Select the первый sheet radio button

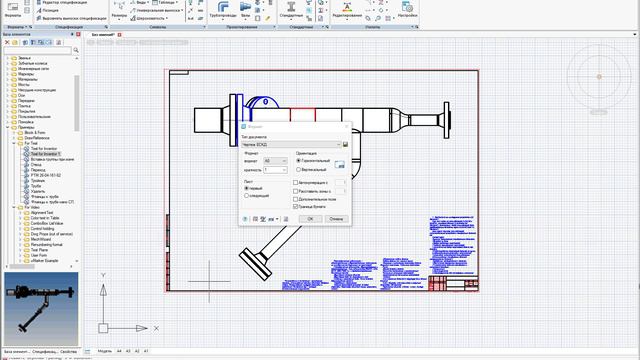point(246,188)
